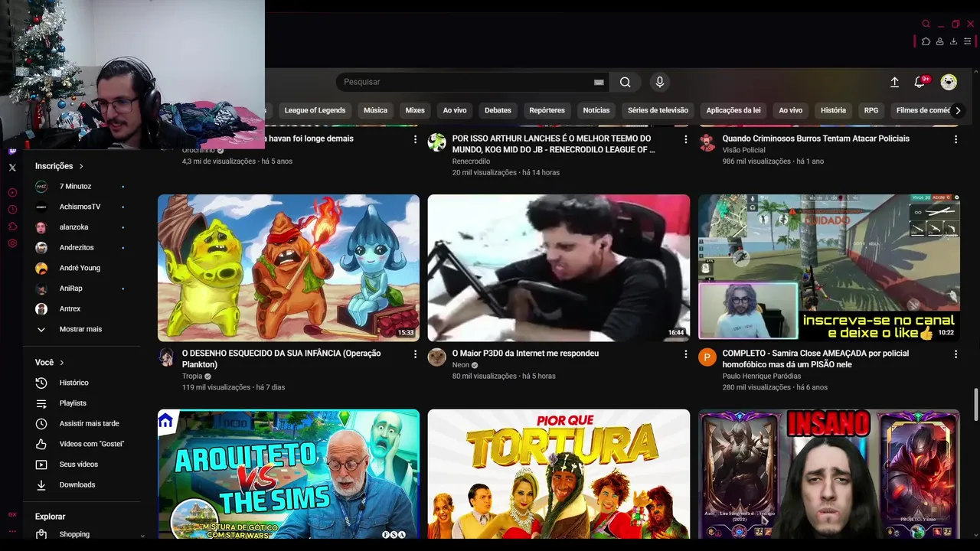Viewport: 980px width, 551px height.
Task: Click the browser tab search magnifier
Action: point(926,24)
